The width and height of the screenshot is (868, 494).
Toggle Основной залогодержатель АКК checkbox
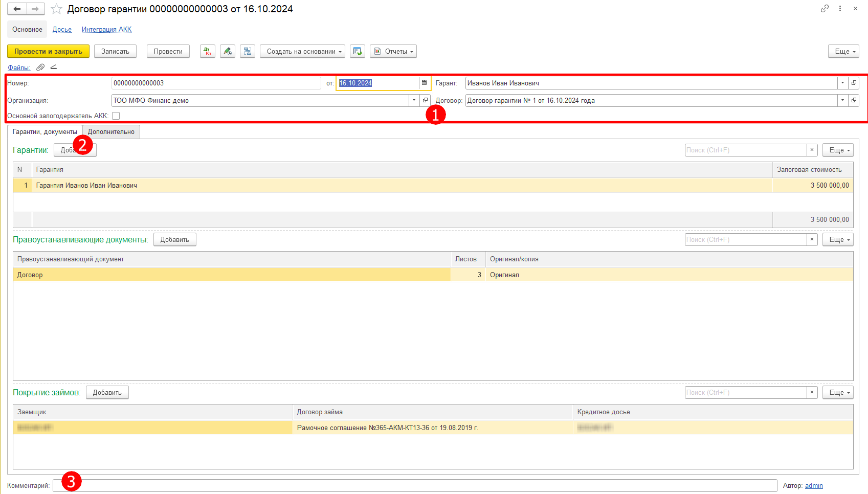click(116, 116)
